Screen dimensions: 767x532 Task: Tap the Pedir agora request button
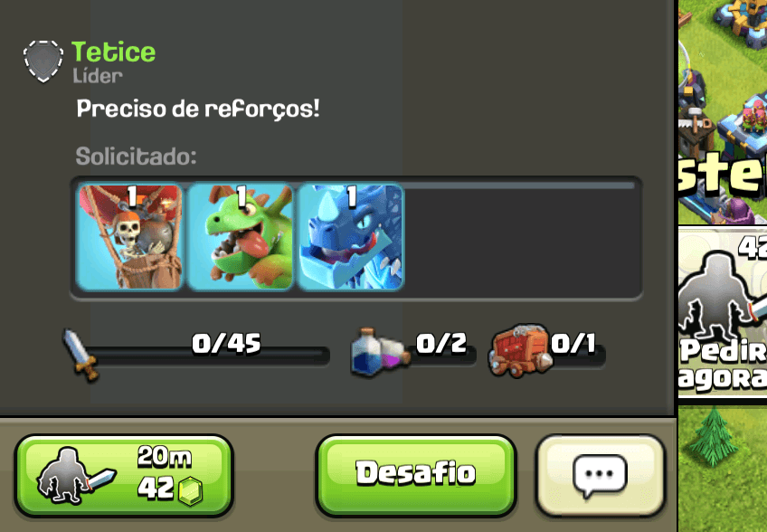coord(723,312)
